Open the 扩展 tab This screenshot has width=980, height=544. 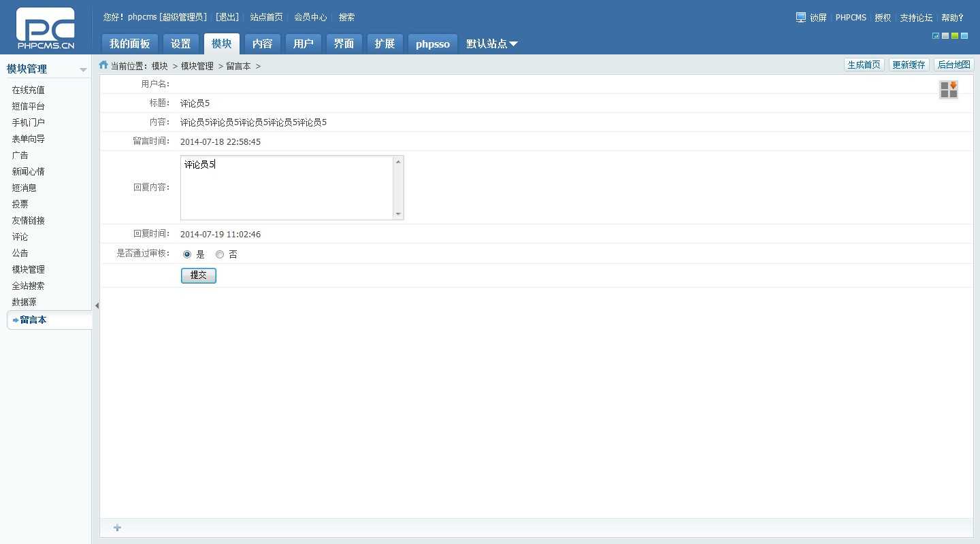385,44
